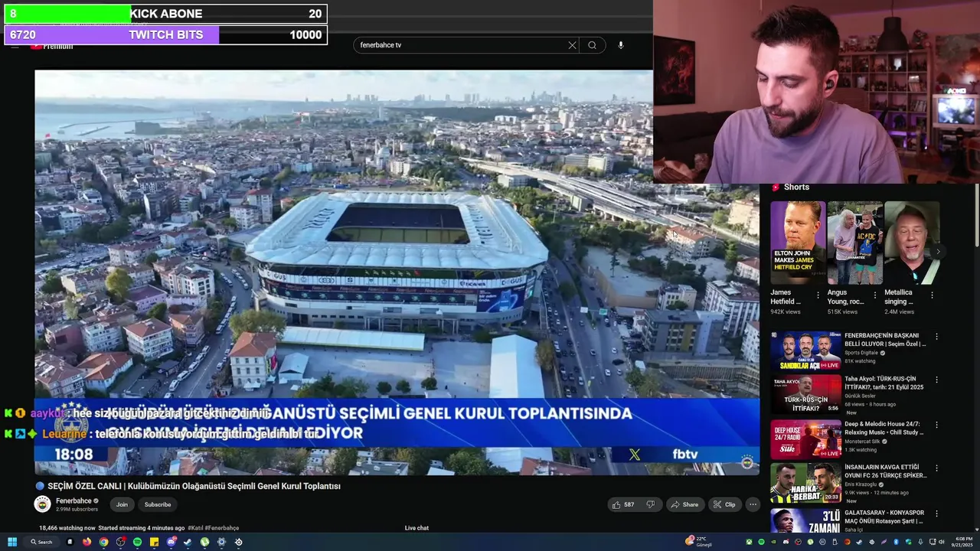Clear the search box with X icon
The image size is (980, 551).
point(572,45)
